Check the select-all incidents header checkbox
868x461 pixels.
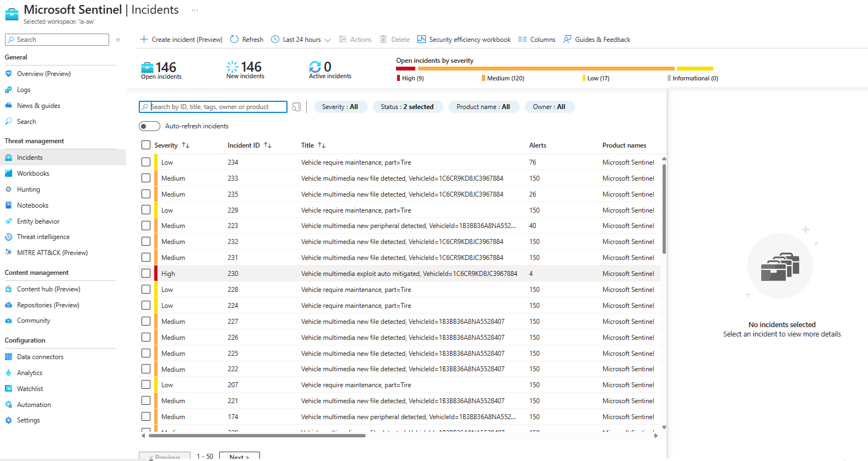click(x=146, y=145)
